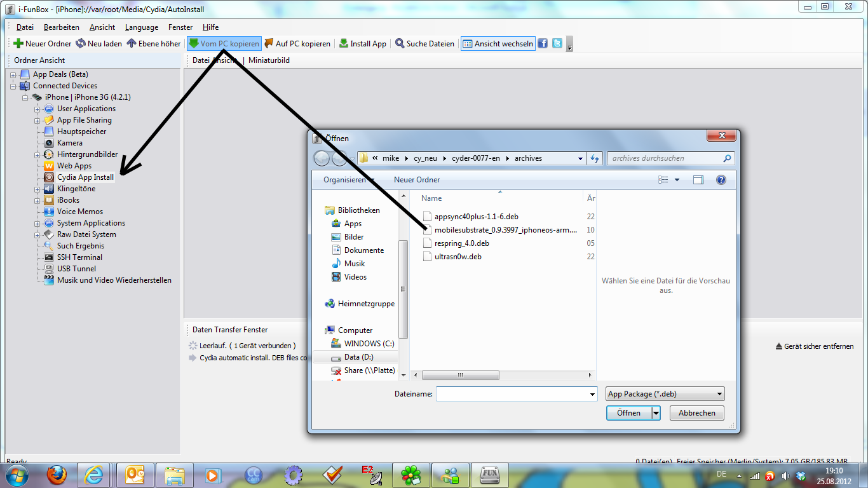Viewport: 868px width, 488px height.
Task: Open the Ansicht menu
Action: tap(102, 27)
